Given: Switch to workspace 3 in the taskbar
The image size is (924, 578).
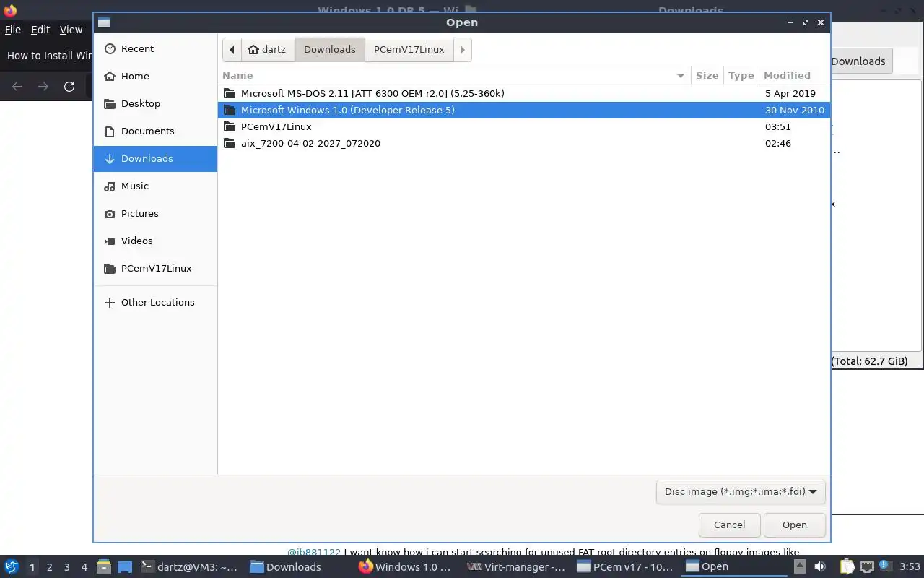Looking at the screenshot, I should [x=67, y=567].
